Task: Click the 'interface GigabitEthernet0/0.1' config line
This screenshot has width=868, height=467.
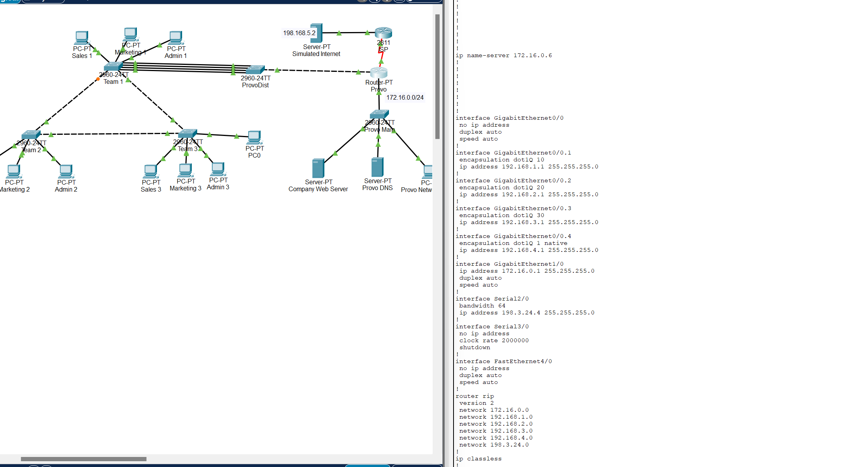Action: pos(513,153)
